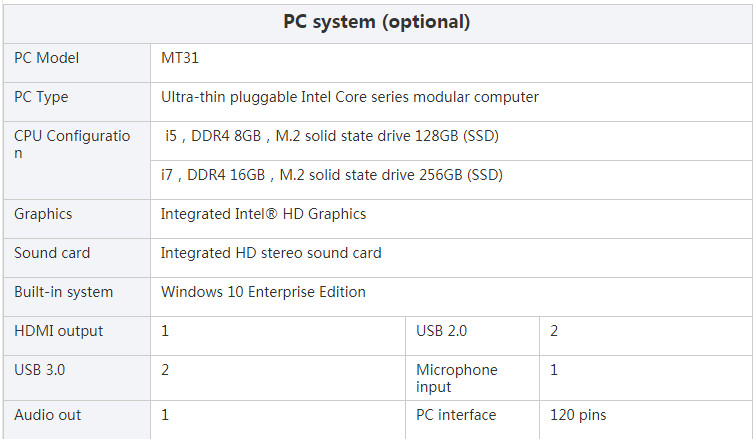Click "Windows 10 Enterprise Edition" value
This screenshot has width=754, height=439.
point(263,292)
